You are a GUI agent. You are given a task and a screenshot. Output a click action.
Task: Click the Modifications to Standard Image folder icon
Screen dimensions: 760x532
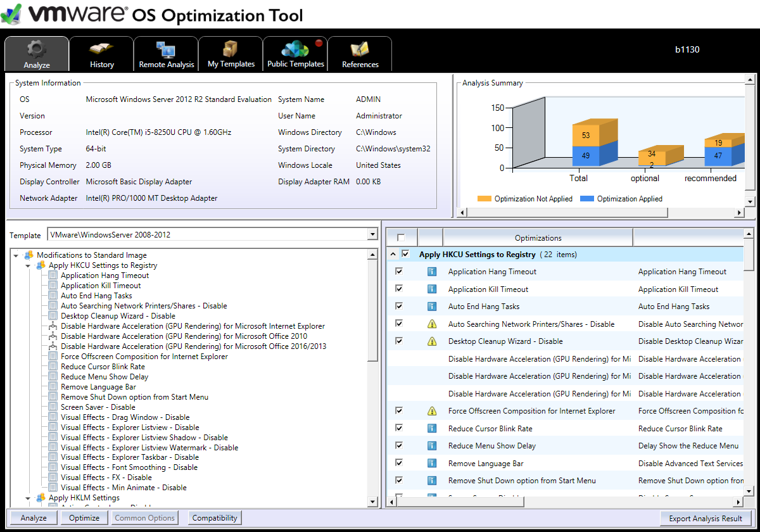28,255
